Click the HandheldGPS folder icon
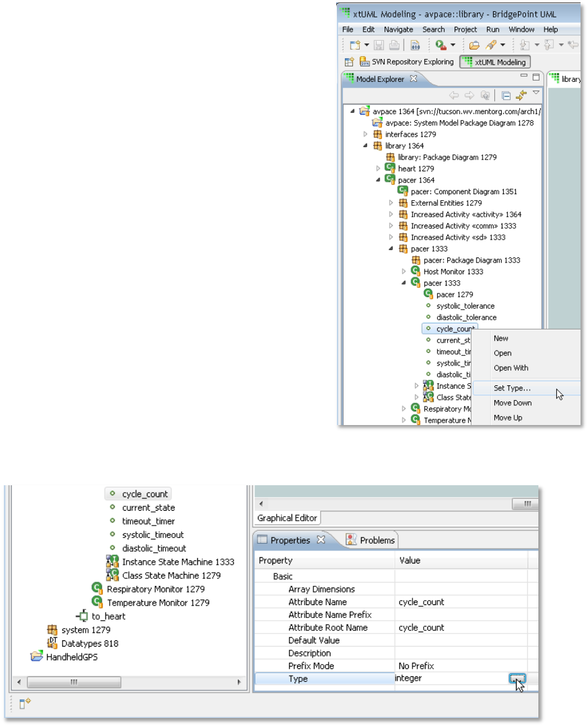This screenshot has height=726, width=588. 37,656
